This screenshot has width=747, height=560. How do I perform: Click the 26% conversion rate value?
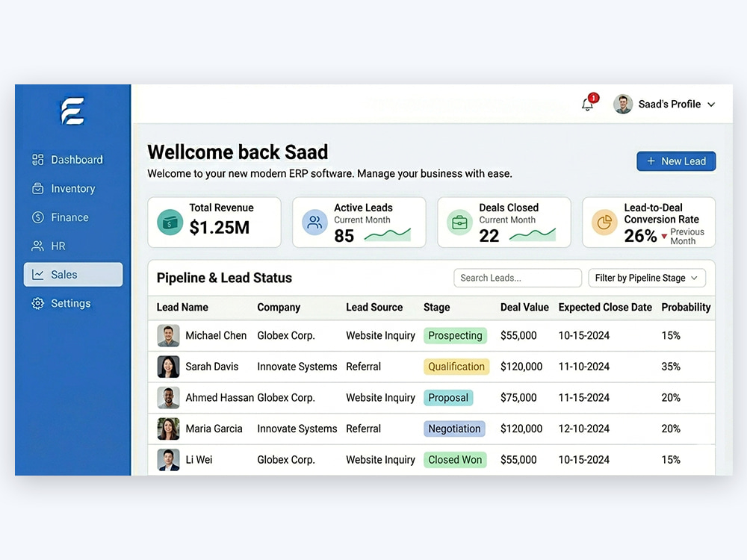(x=640, y=236)
